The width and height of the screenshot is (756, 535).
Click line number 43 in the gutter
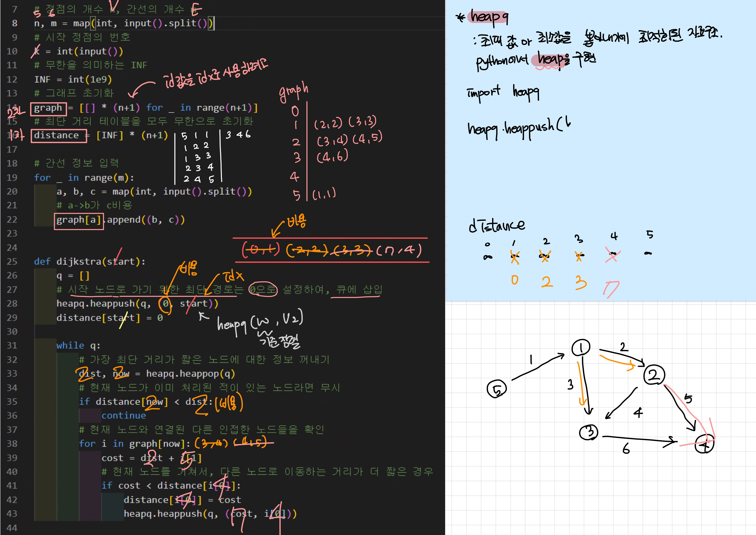click(x=12, y=514)
